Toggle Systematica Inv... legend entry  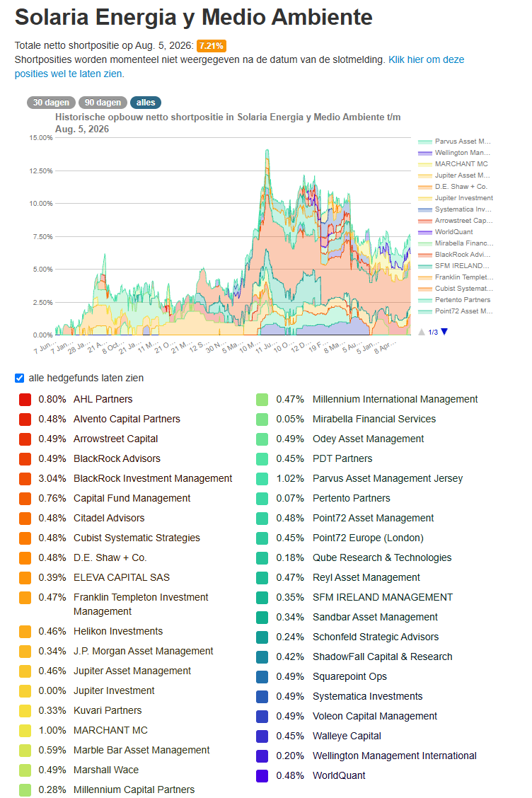coord(455,209)
